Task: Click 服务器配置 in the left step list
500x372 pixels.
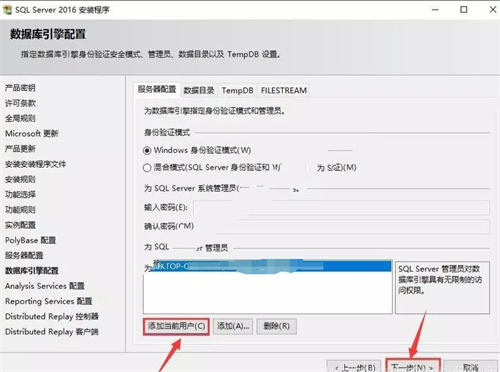Action: (x=24, y=256)
